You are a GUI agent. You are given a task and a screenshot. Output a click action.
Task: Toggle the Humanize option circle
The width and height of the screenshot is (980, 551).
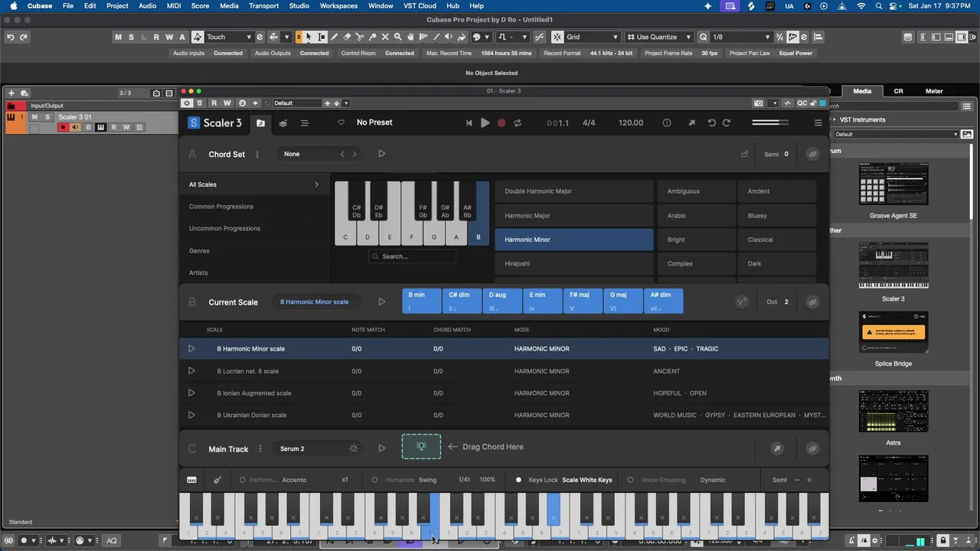(x=374, y=480)
